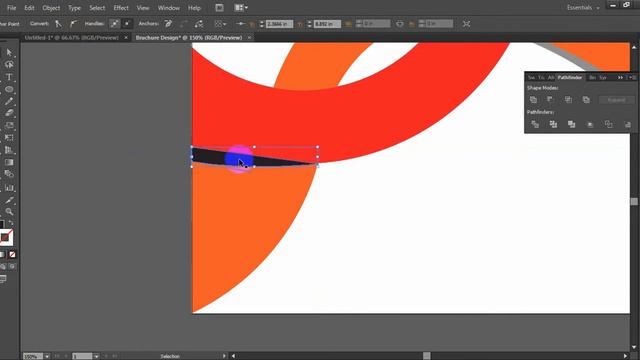The image size is (640, 360).
Task: Select the Eraser tool
Action: [9, 113]
